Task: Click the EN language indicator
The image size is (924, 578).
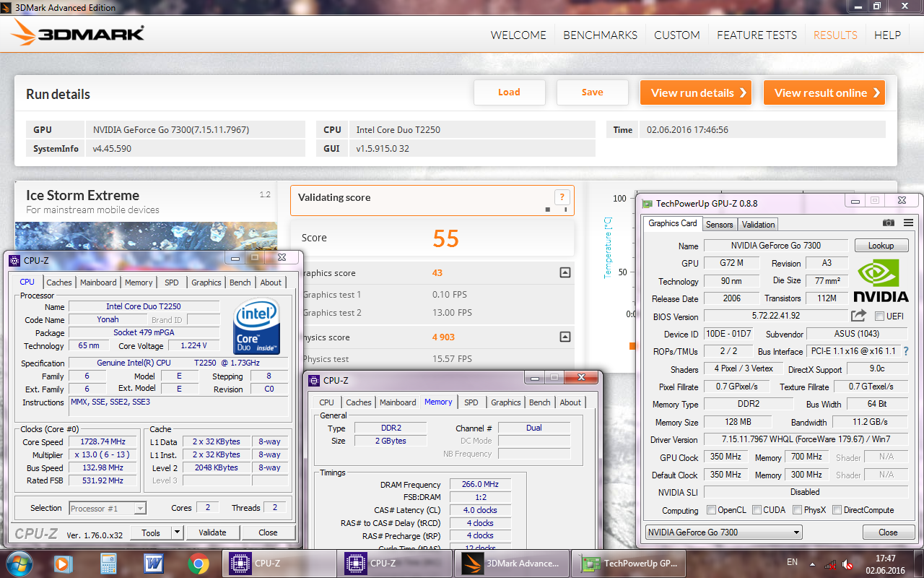Action: (x=792, y=562)
